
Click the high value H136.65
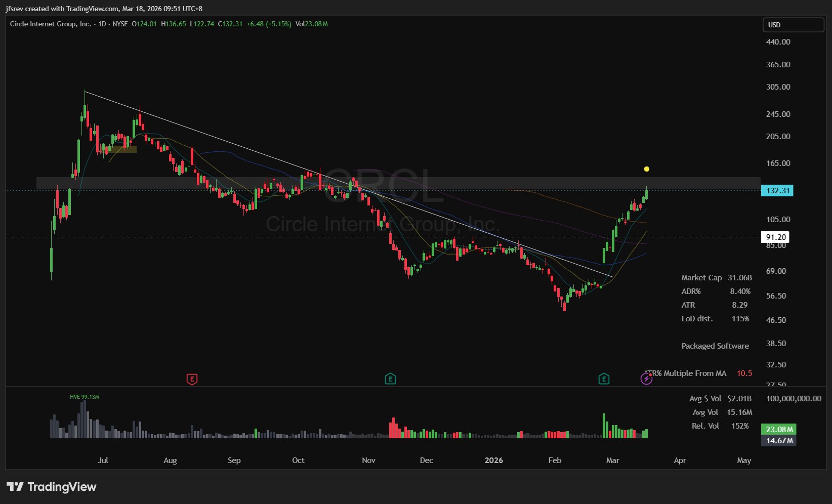(x=173, y=24)
